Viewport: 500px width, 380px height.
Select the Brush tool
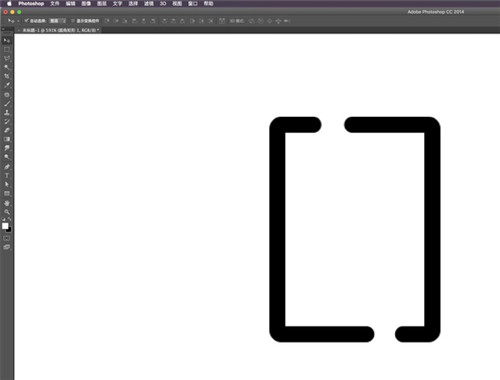tap(7, 104)
